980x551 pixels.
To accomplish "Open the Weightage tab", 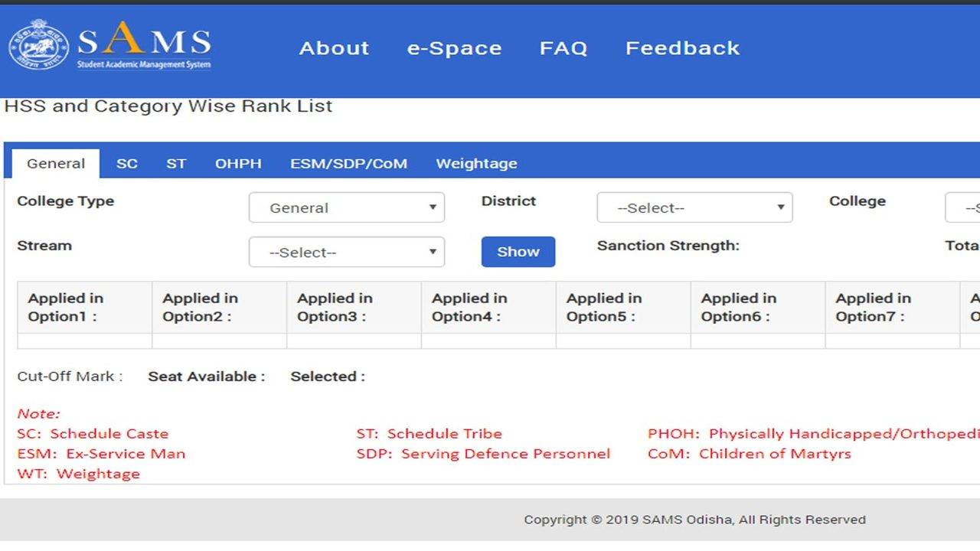I will [476, 164].
